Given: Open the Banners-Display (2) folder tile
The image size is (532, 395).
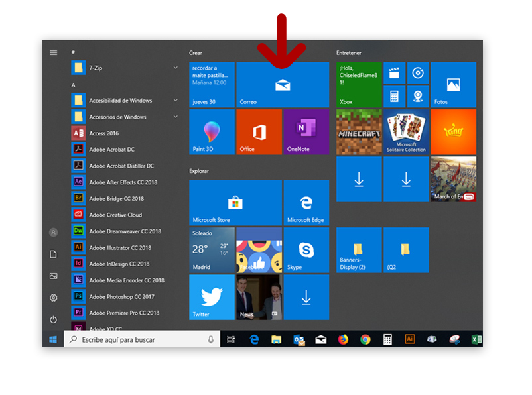Looking at the screenshot, I should [x=359, y=250].
